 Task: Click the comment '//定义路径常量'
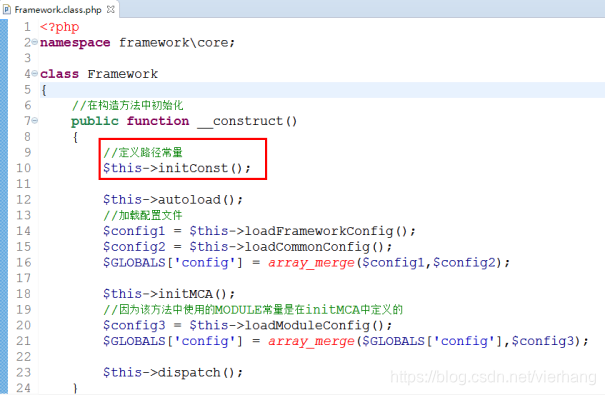[143, 152]
